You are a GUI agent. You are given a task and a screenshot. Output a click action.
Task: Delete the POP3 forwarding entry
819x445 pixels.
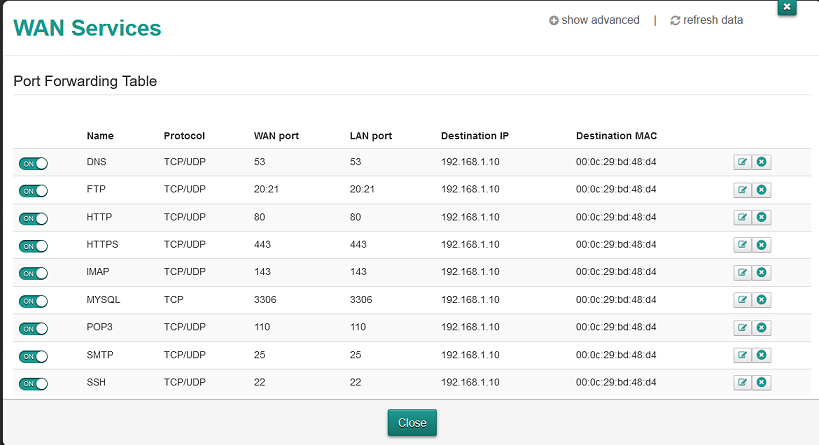coord(762,327)
